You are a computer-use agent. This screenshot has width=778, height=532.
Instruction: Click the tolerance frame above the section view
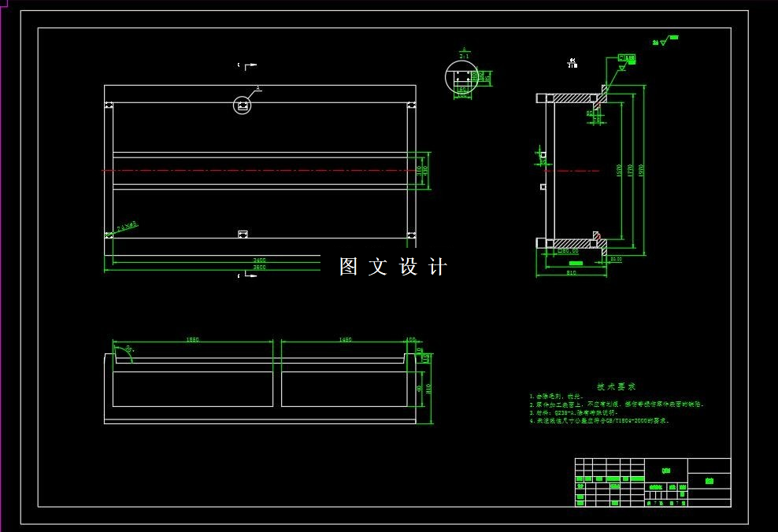pyautogui.click(x=626, y=58)
